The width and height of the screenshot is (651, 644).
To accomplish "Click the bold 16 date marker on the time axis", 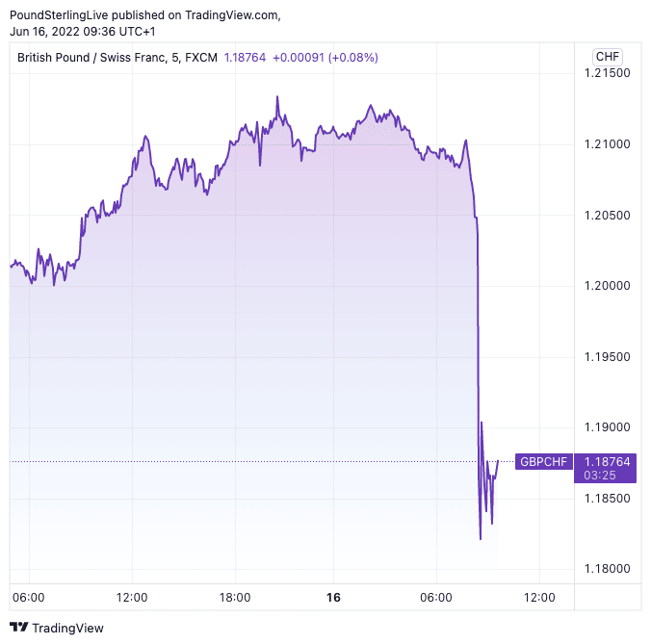I will [333, 598].
